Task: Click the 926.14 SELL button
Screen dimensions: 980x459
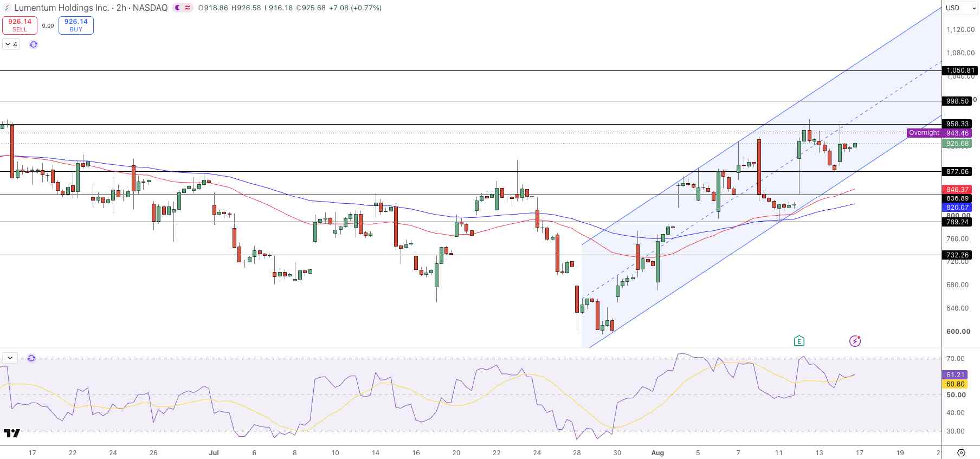Action: (20, 25)
